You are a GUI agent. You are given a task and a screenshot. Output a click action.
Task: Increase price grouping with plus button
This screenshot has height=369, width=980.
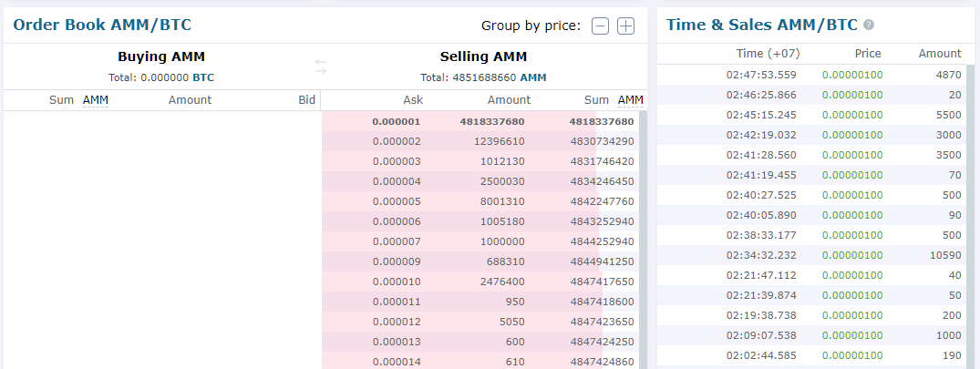click(625, 26)
